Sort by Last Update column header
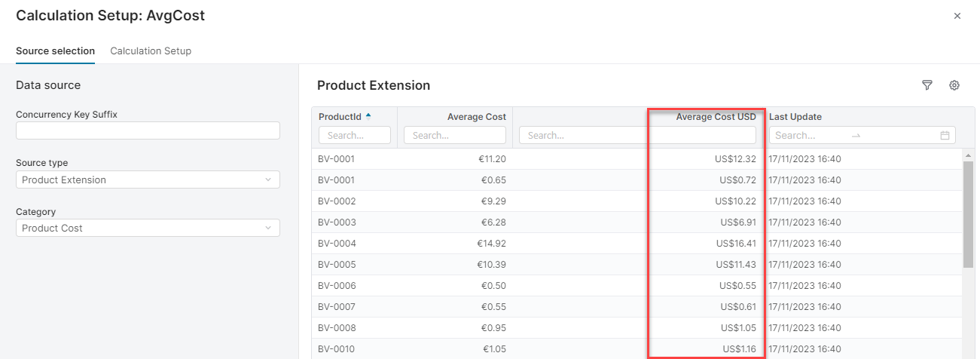 tap(795, 117)
